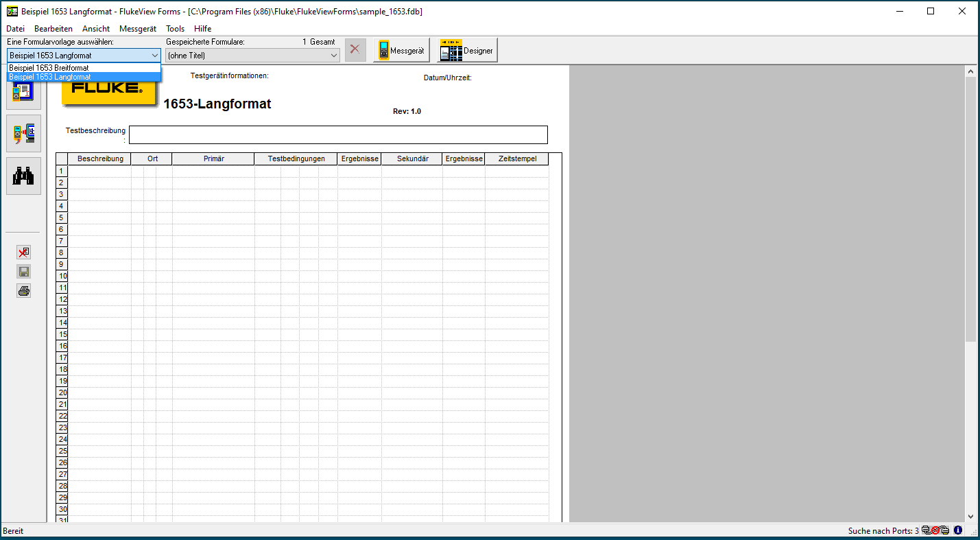The width and height of the screenshot is (980, 540).
Task: Select row number 20 header
Action: pyautogui.click(x=62, y=392)
